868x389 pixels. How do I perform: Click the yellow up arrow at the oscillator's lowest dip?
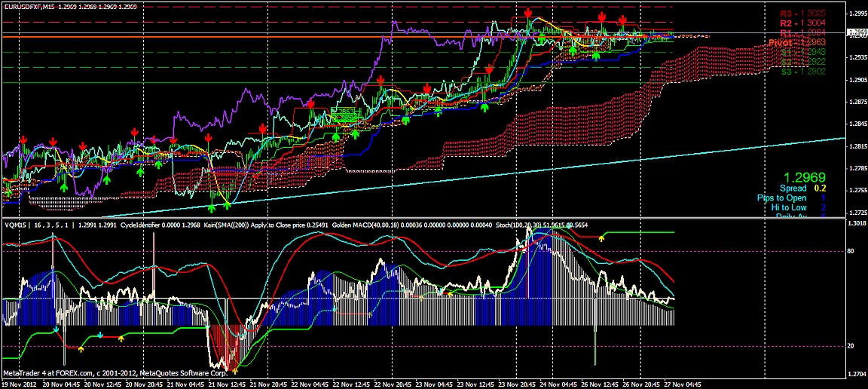[234, 369]
